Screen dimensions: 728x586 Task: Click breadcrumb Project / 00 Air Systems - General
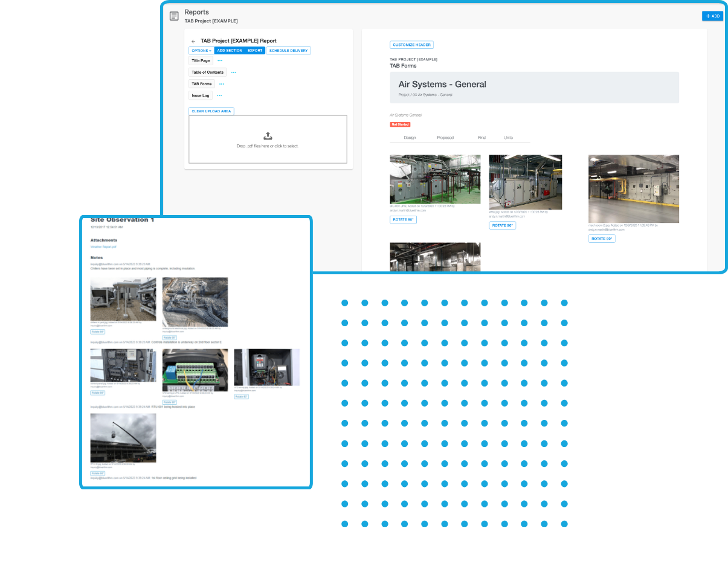tap(425, 95)
